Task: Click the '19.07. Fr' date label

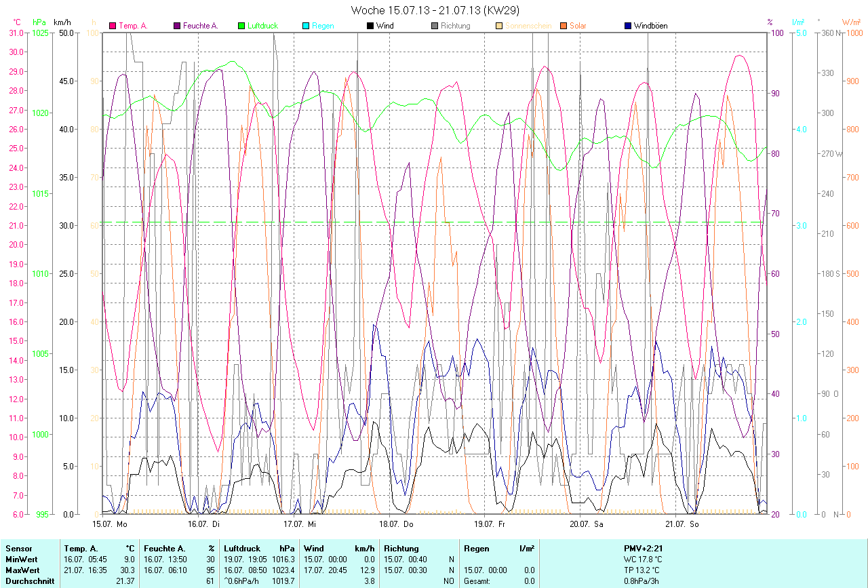Action: [x=490, y=524]
